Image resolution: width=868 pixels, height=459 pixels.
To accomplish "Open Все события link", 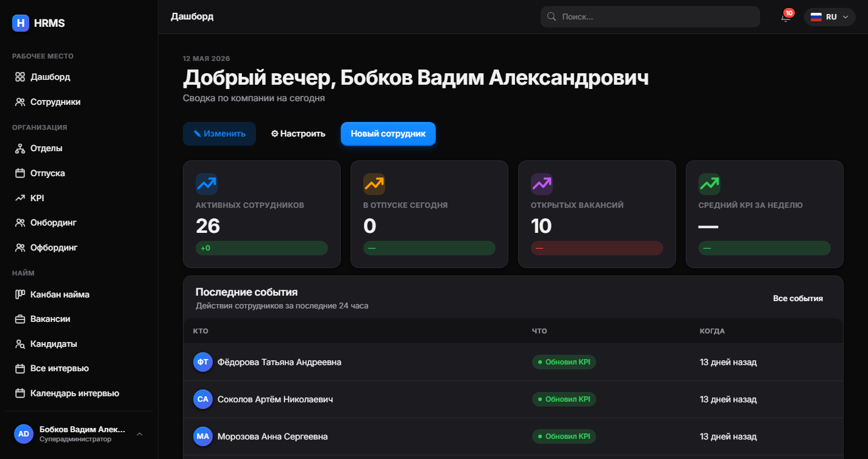I will tap(798, 298).
